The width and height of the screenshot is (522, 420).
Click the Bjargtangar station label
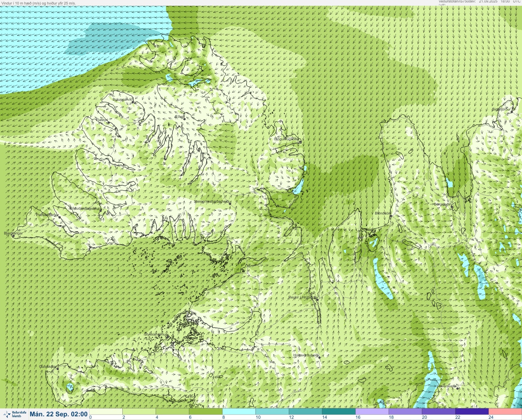pos(13,233)
